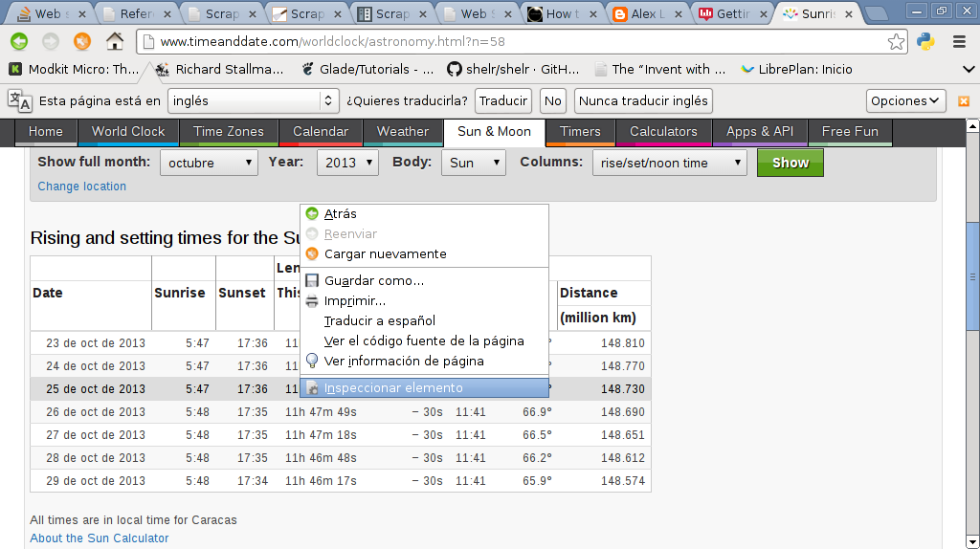Click the Python extension icon

(925, 41)
